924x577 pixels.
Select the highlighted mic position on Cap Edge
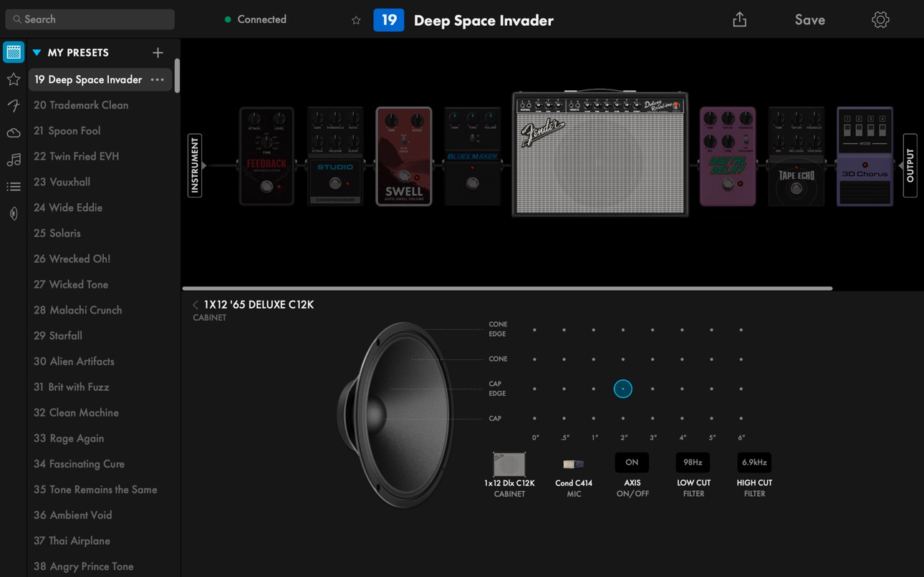(x=623, y=389)
